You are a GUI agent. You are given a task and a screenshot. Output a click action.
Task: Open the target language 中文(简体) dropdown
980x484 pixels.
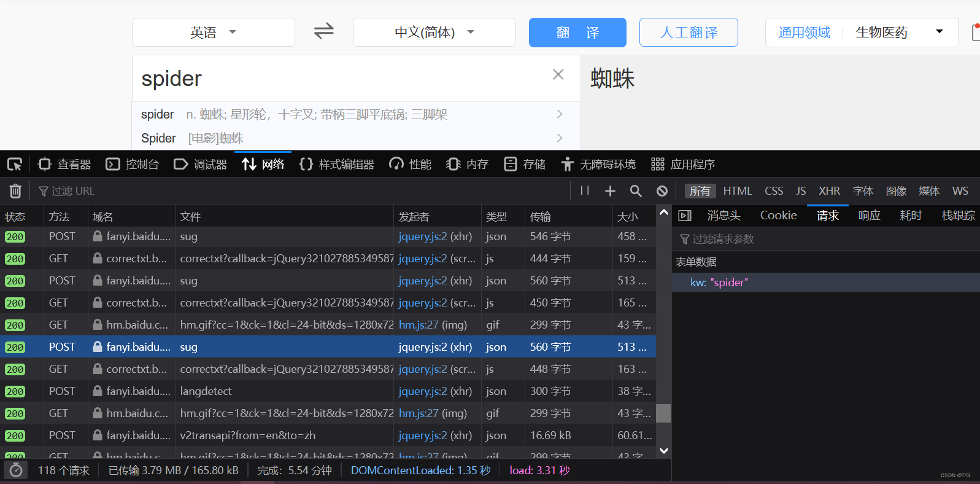pyautogui.click(x=434, y=32)
